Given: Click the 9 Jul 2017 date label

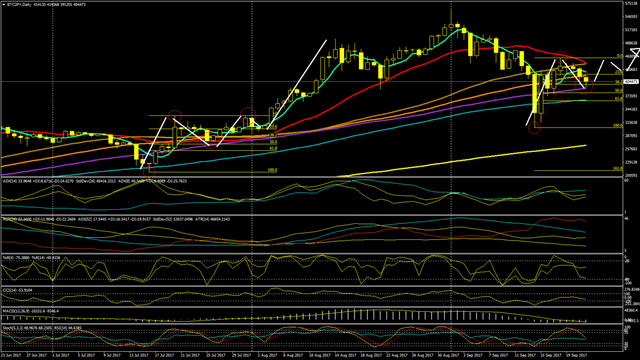Looking at the screenshot, I should tap(112, 356).
